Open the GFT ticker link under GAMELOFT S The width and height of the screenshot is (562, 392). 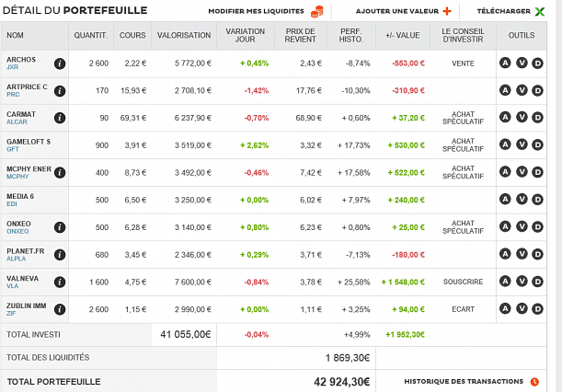click(13, 149)
